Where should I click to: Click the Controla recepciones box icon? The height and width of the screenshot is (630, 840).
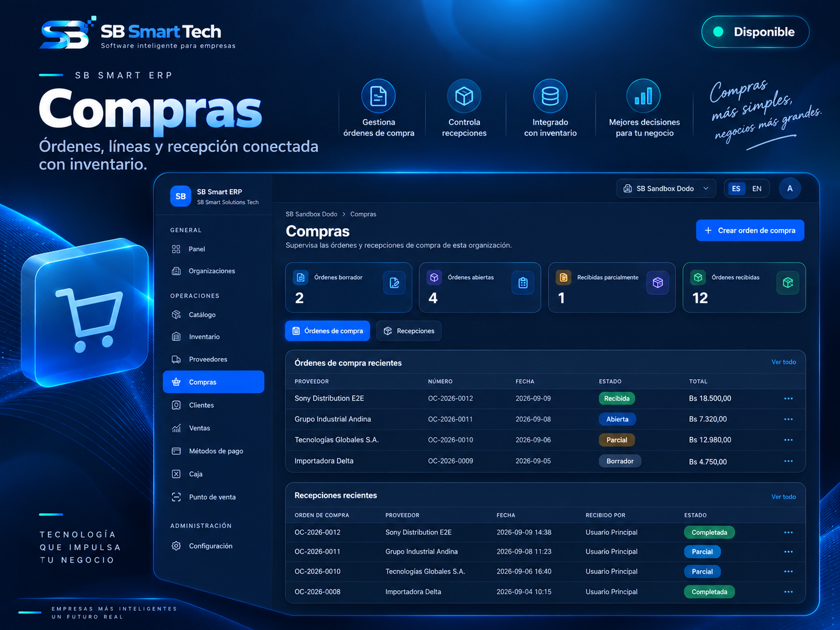pos(464,96)
